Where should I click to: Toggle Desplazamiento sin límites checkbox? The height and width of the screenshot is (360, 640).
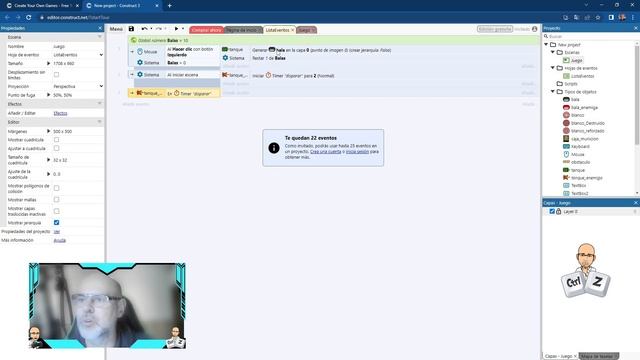(x=56, y=75)
